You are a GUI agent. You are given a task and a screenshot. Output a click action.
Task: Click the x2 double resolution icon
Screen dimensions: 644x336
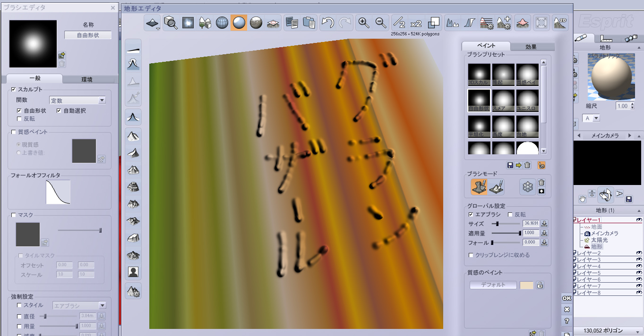pyautogui.click(x=416, y=23)
